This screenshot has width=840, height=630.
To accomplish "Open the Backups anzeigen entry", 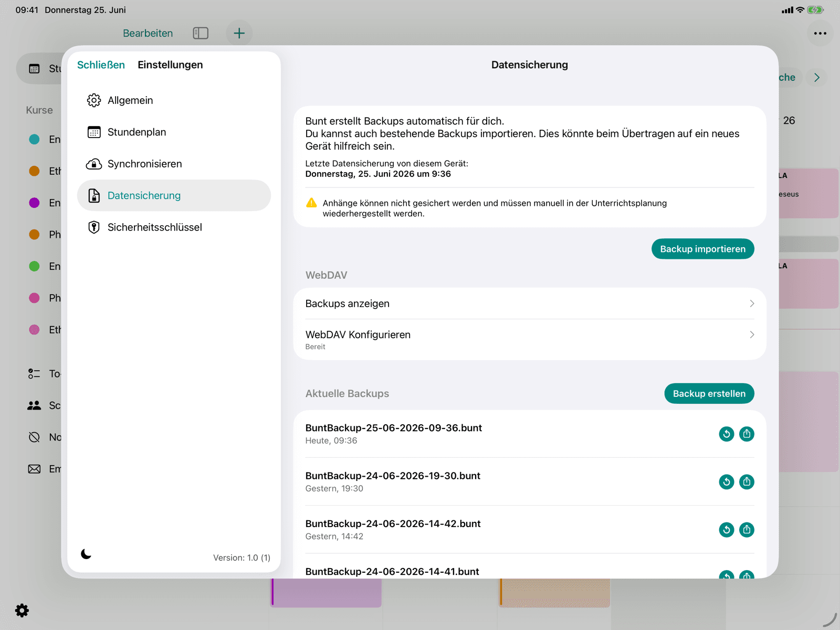I will pos(530,303).
